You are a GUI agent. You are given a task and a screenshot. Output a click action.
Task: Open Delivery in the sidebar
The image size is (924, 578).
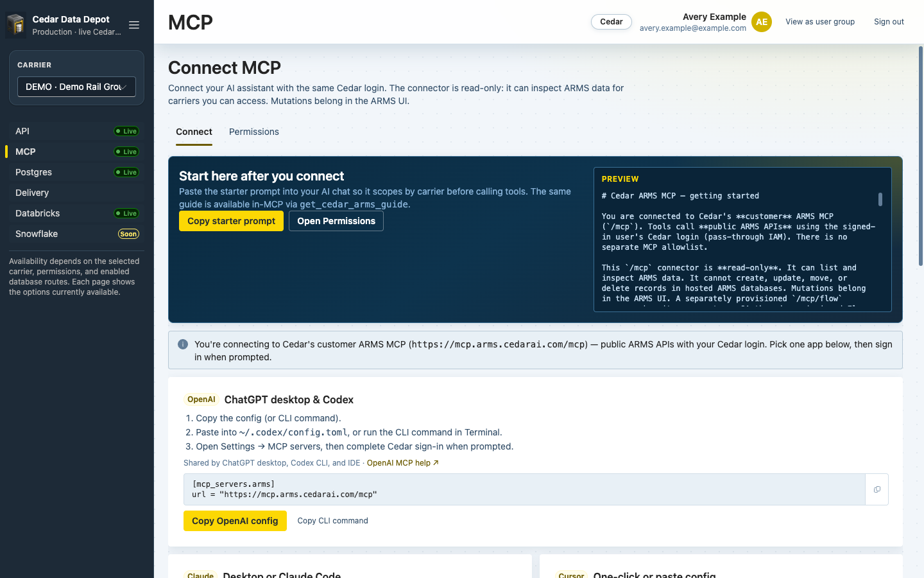77,193
